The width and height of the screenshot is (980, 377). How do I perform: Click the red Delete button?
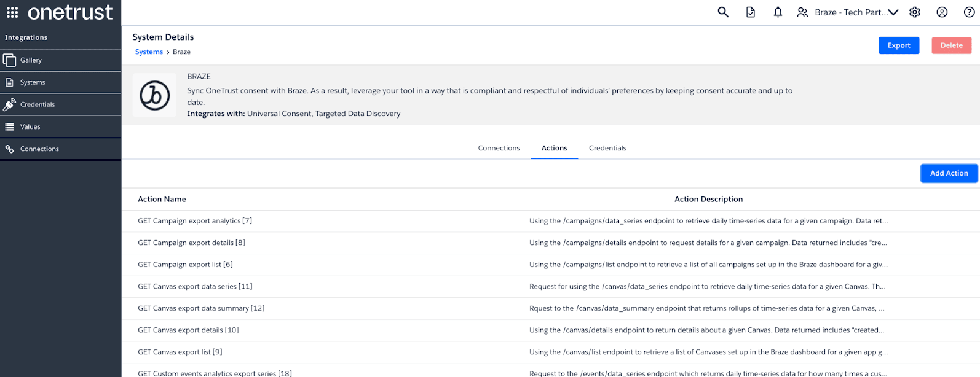[x=951, y=45]
